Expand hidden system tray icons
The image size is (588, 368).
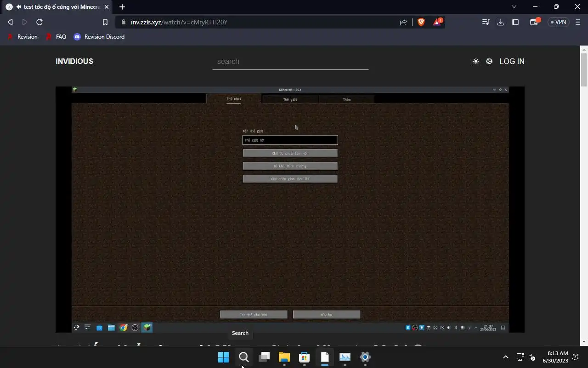(506, 357)
